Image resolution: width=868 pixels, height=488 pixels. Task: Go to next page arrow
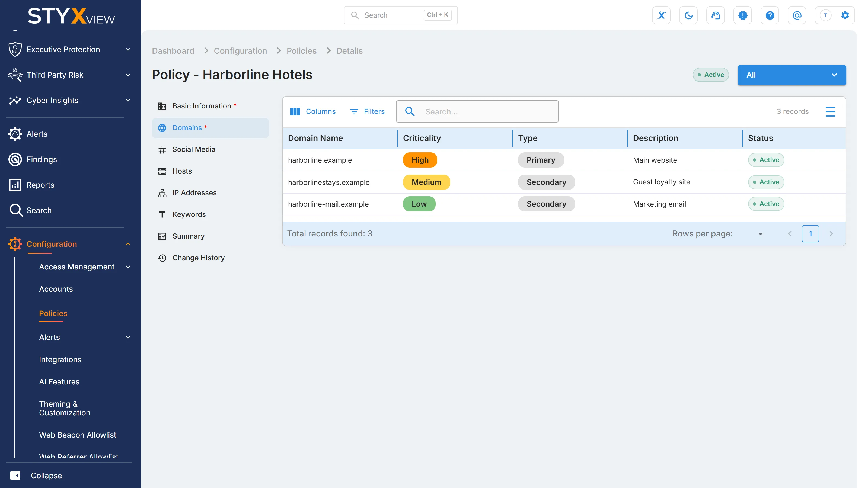pos(831,234)
